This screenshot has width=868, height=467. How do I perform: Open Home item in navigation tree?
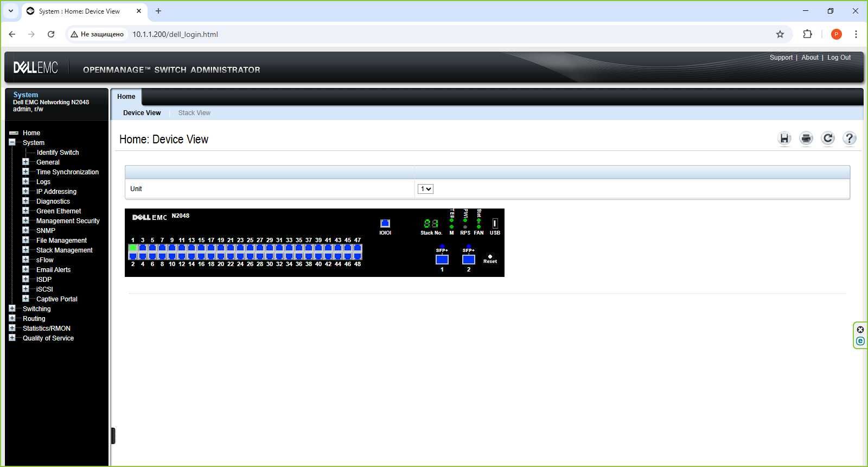[31, 133]
